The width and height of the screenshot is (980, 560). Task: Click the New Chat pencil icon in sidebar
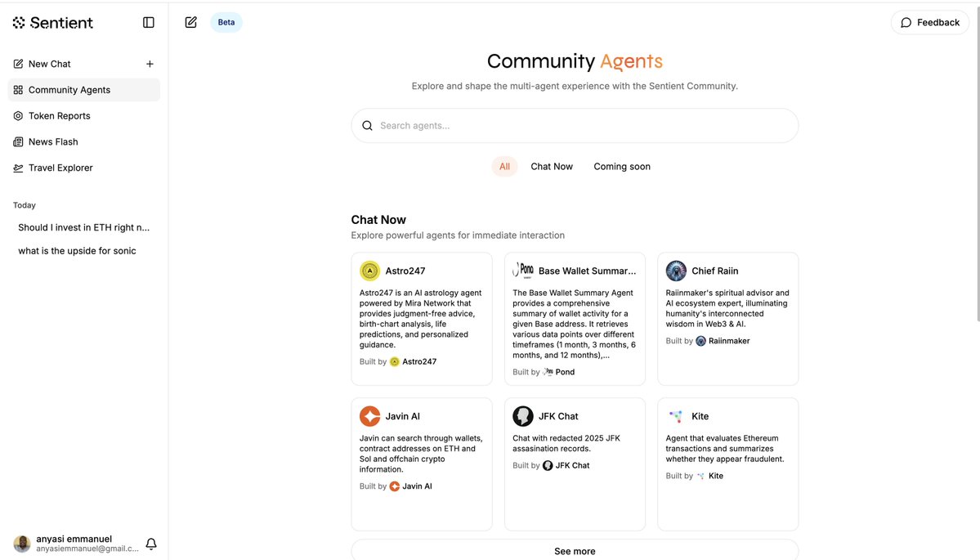[18, 64]
